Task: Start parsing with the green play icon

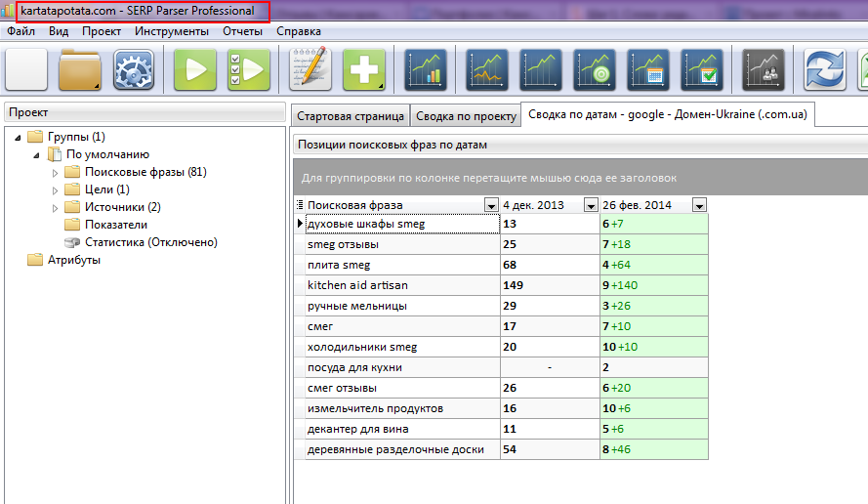Action: (x=195, y=69)
